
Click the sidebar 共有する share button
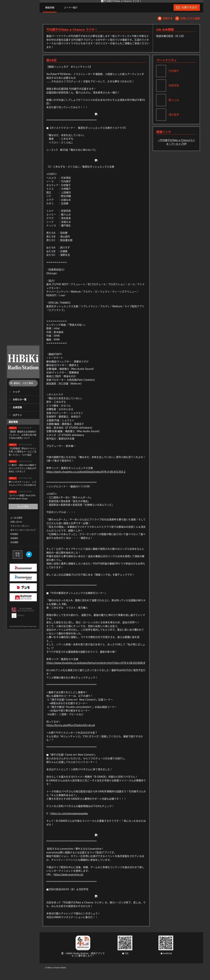(17, 554)
